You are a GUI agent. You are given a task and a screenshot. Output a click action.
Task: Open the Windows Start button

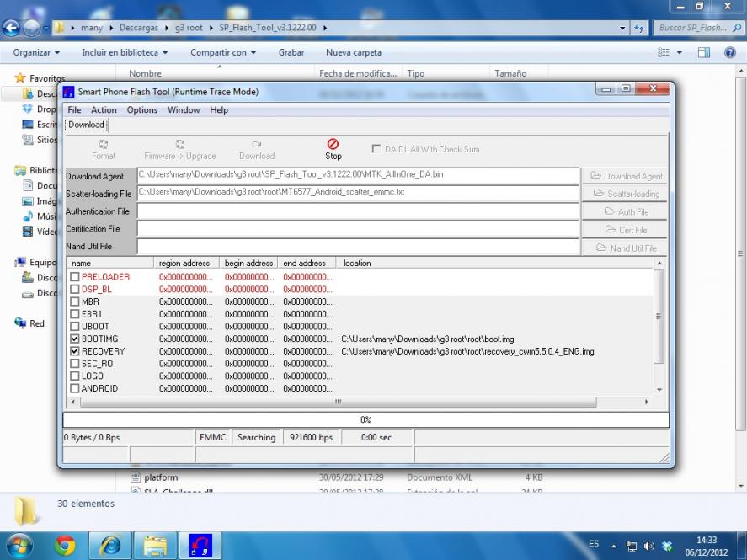pyautogui.click(x=19, y=546)
